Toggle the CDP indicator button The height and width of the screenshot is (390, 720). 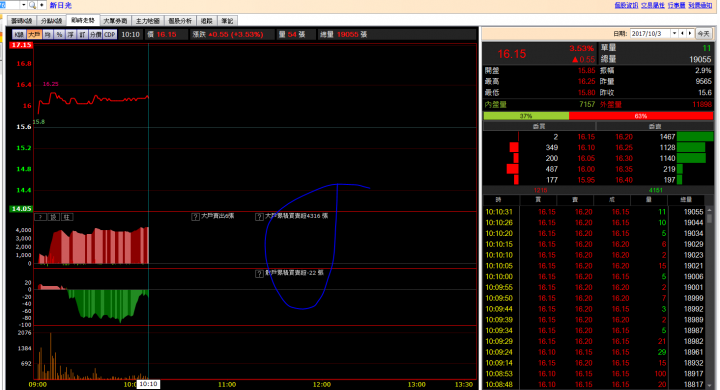pos(110,34)
